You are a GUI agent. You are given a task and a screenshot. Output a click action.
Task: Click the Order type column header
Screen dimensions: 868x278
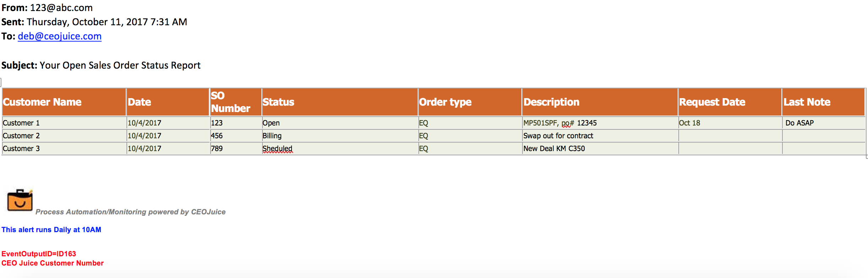[470, 102]
